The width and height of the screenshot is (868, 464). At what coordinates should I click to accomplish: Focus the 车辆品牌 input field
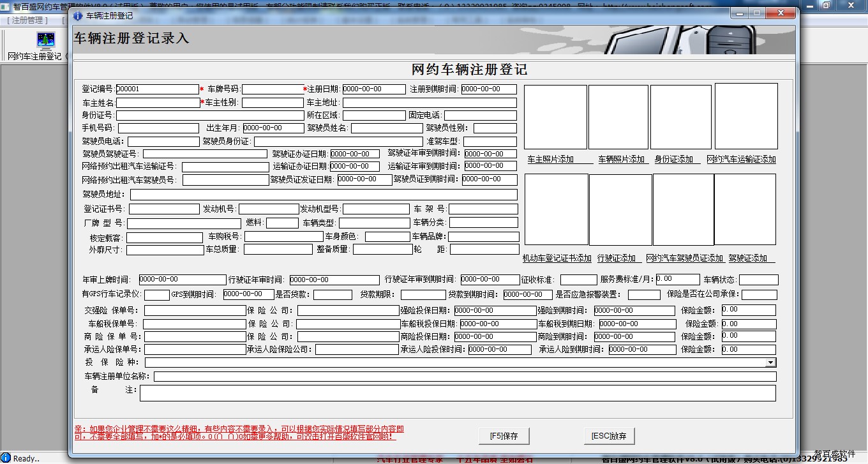[483, 237]
